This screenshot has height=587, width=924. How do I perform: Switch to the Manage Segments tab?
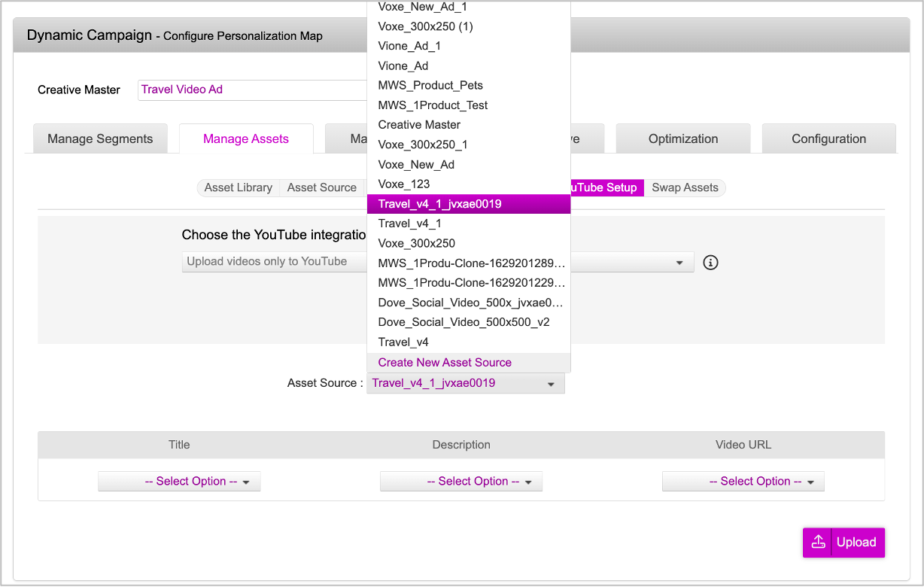(100, 138)
